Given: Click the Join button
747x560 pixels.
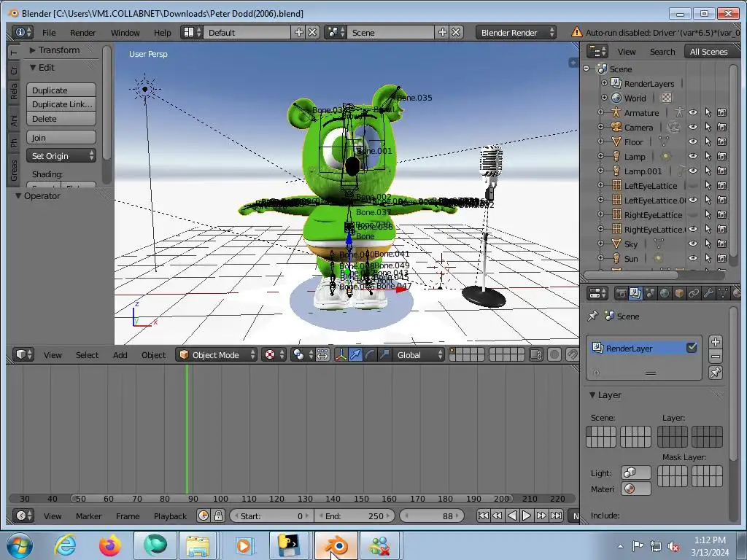Looking at the screenshot, I should [61, 138].
